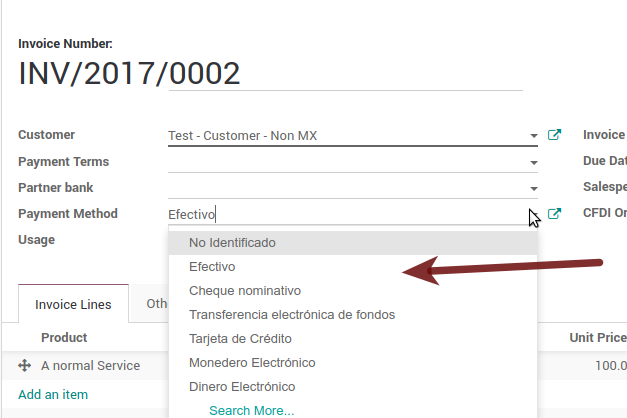627x418 pixels.
Task: Pick Dinero Electrónico from the list
Action: pos(242,387)
